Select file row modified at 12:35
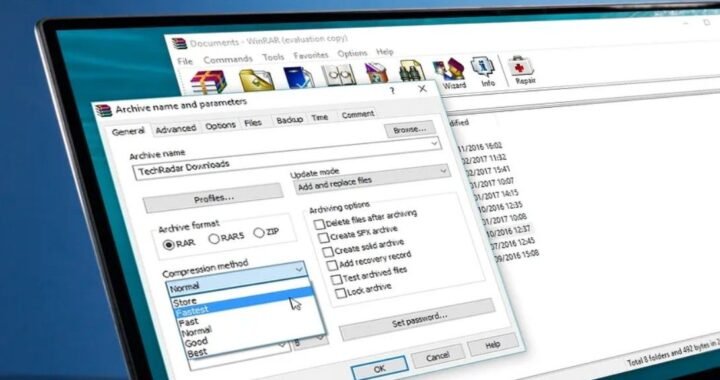720x380 pixels. point(501,206)
